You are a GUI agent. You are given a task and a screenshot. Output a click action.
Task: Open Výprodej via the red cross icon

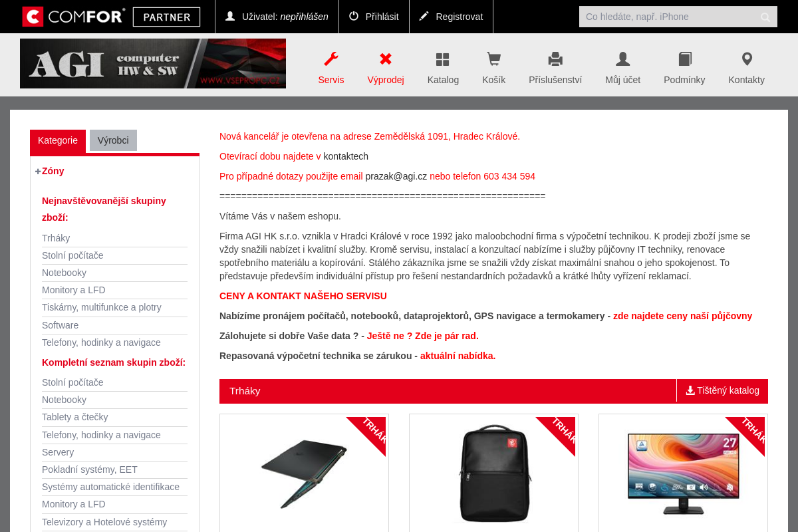386,59
